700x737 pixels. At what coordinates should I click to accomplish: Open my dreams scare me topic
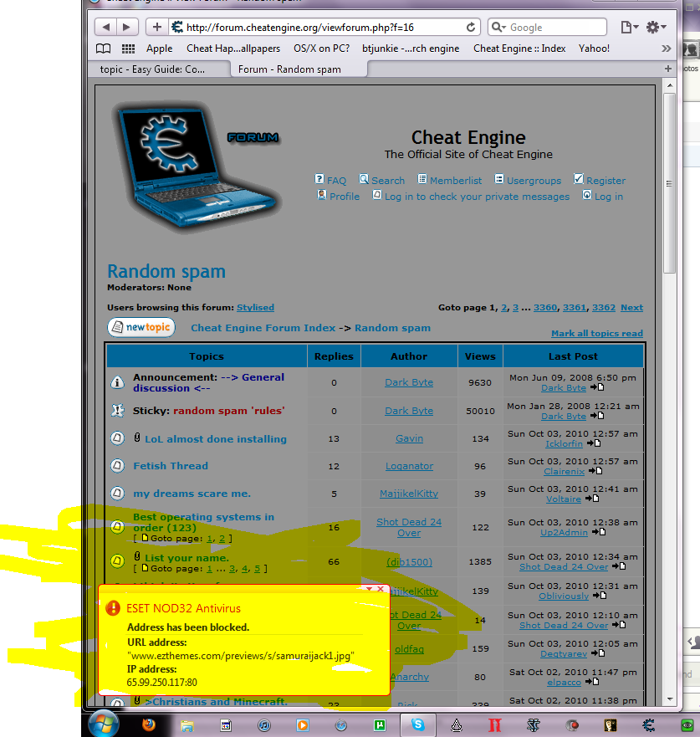(192, 494)
